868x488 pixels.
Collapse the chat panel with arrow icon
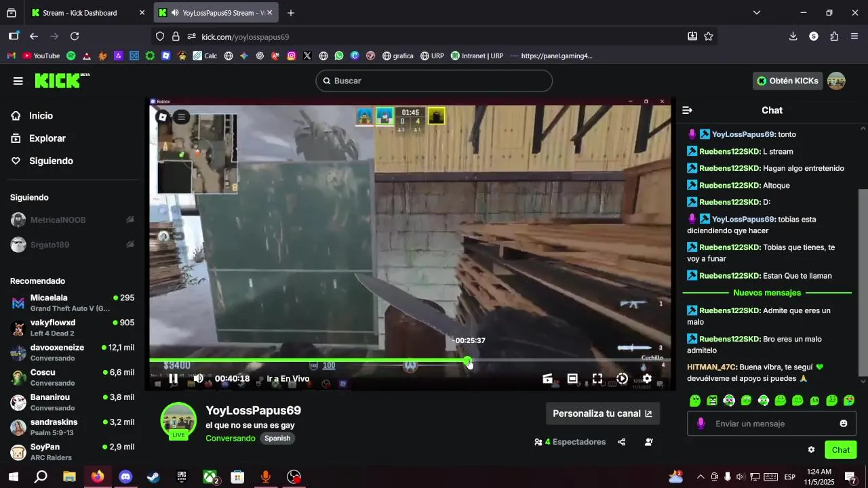tap(687, 110)
